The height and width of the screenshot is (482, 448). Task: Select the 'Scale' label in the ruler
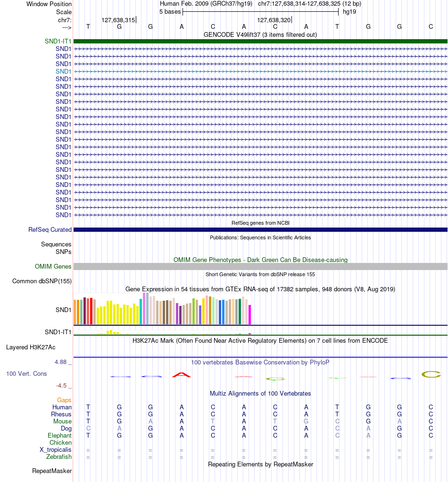pos(64,12)
